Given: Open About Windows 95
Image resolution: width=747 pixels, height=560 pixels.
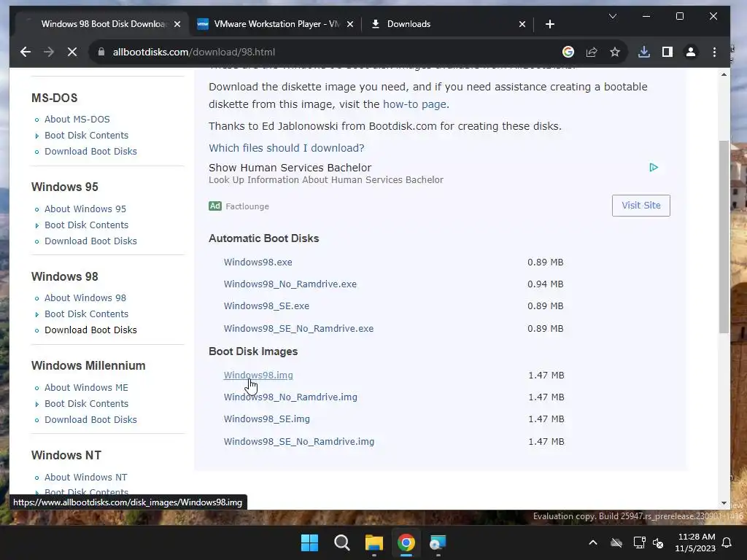Looking at the screenshot, I should (x=85, y=209).
